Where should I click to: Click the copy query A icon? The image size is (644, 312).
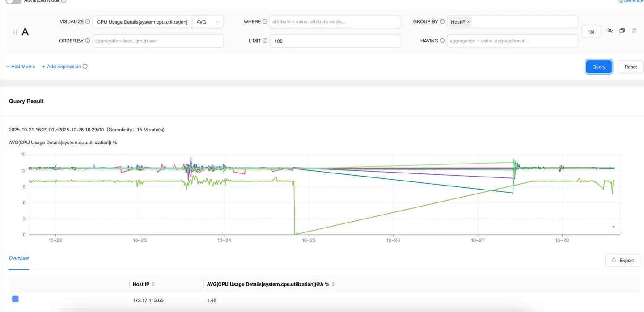point(622,31)
